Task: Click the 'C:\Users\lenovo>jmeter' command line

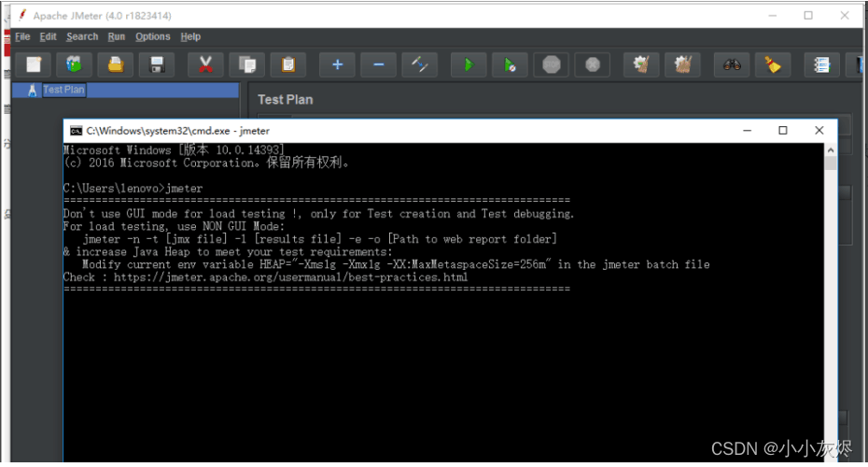Action: click(x=133, y=189)
